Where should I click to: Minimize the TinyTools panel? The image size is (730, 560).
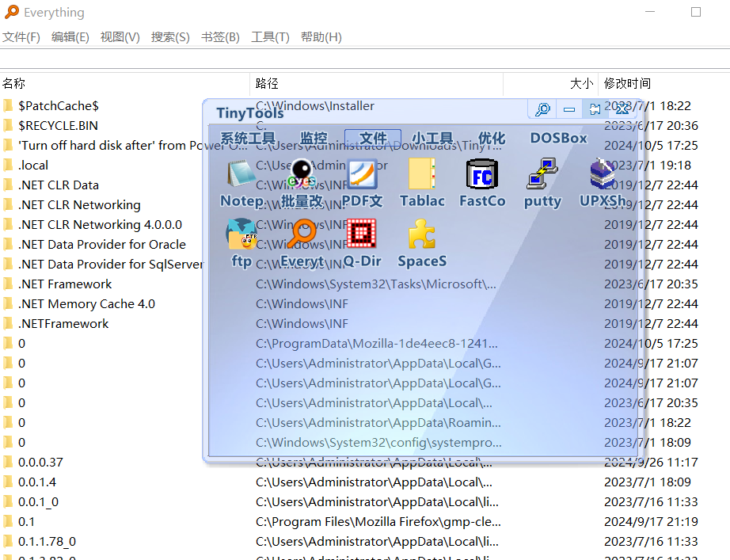(569, 109)
